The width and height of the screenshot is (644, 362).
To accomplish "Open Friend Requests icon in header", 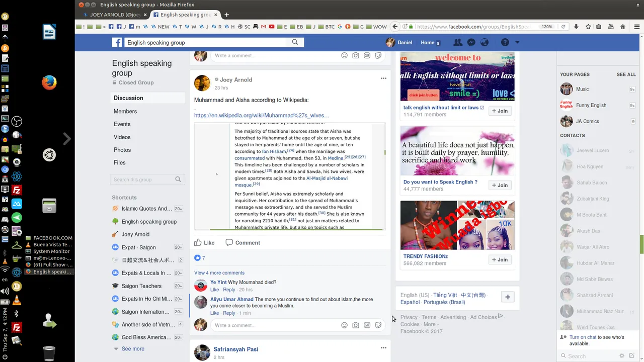I will [x=458, y=43].
